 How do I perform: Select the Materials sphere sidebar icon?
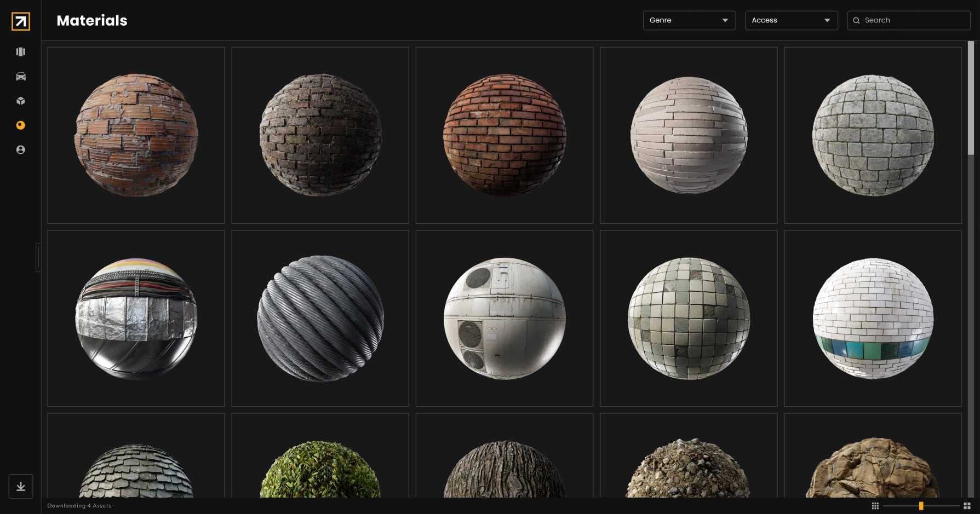pyautogui.click(x=21, y=125)
